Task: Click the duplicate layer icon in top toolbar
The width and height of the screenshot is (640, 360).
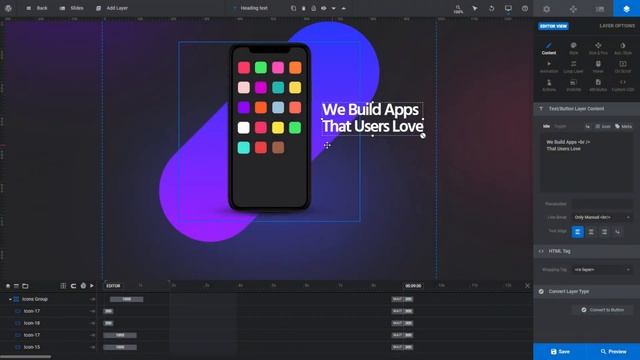Action: click(x=293, y=8)
